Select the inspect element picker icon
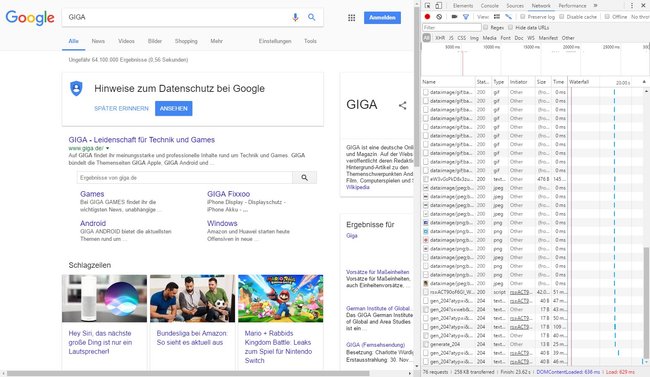650x377 pixels. [427, 5]
